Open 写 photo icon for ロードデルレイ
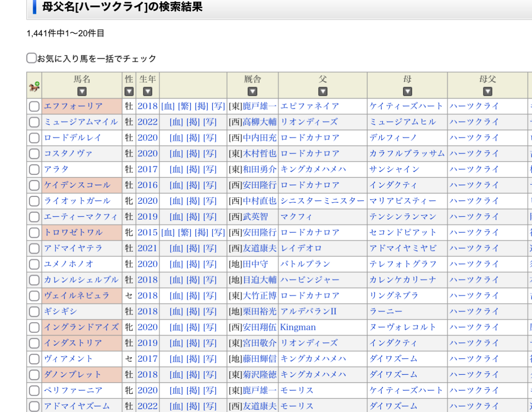This screenshot has height=412, width=532. tap(210, 137)
